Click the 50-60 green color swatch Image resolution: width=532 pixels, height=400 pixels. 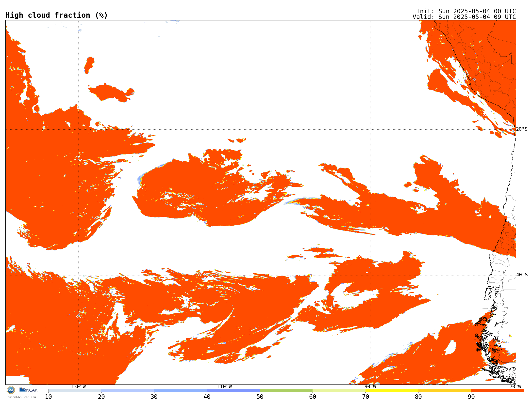(286, 391)
